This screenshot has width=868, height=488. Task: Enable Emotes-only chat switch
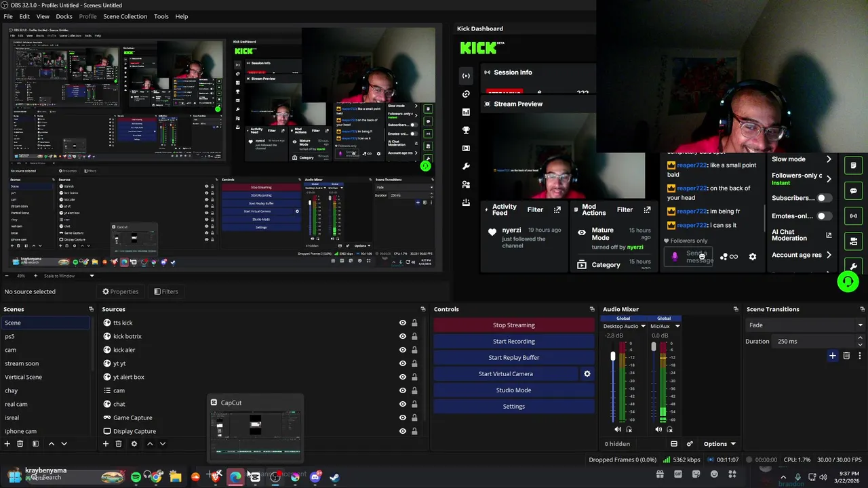pos(824,216)
